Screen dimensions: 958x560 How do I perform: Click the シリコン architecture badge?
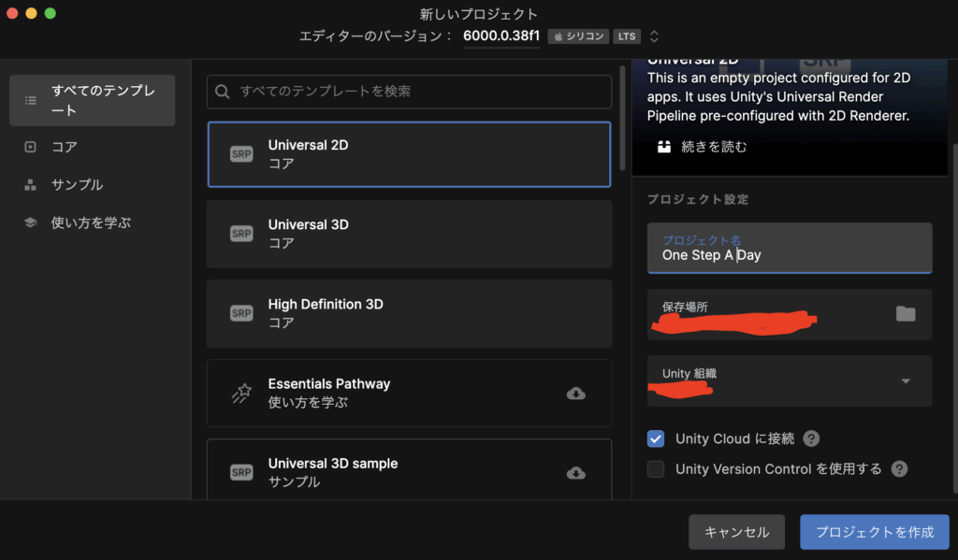578,36
